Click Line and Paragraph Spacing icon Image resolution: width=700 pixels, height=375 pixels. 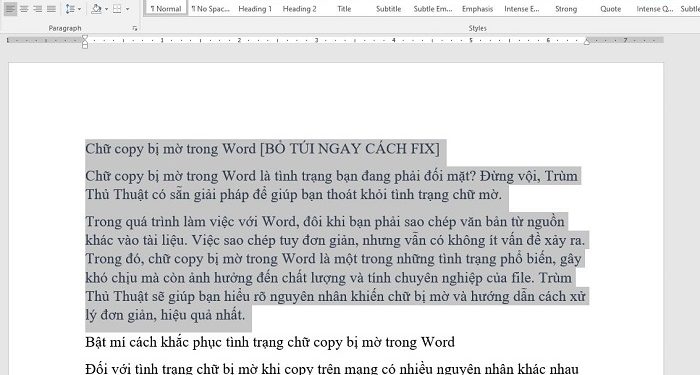[x=70, y=8]
